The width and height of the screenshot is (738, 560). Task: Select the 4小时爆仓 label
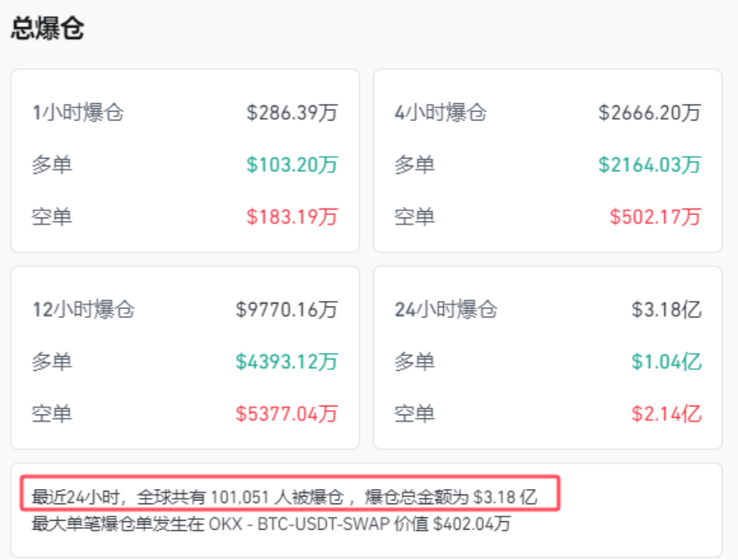coord(440,113)
